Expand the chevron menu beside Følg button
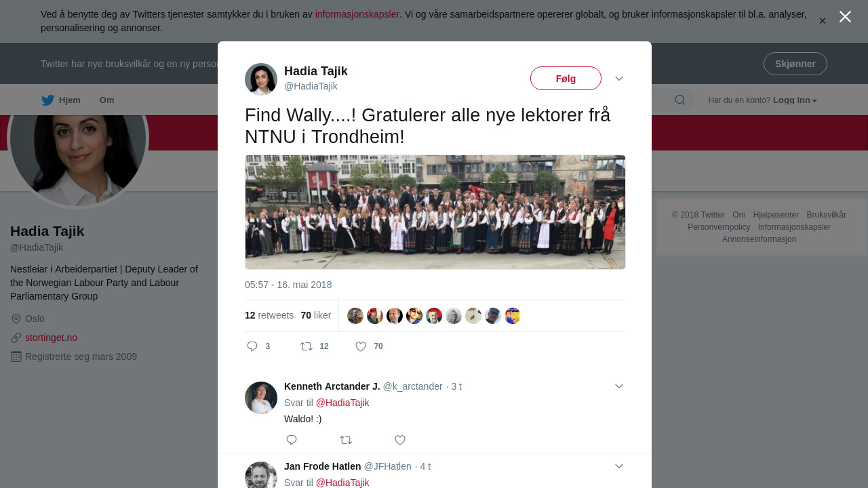This screenshot has height=488, width=868. 619,79
